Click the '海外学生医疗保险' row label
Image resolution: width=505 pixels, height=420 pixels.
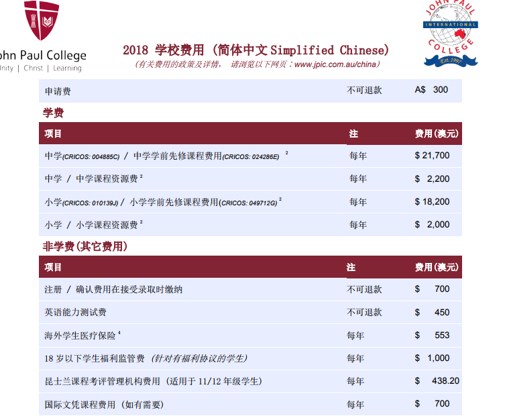[80, 335]
